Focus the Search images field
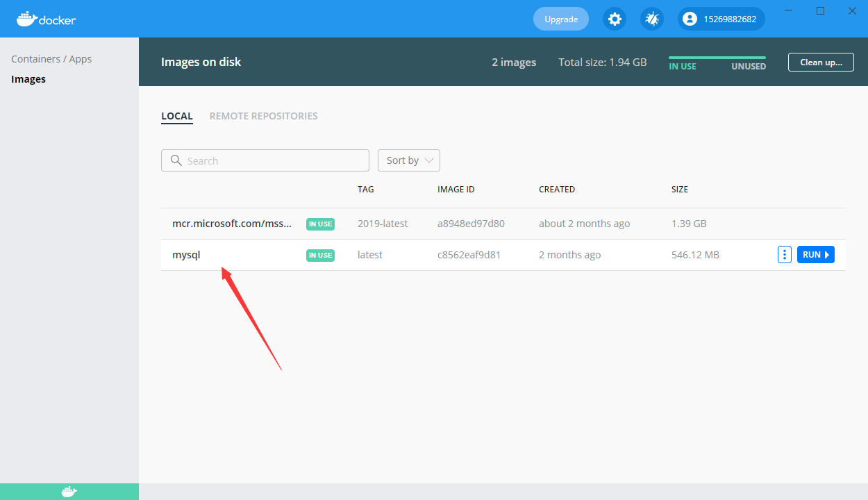The width and height of the screenshot is (868, 500). click(265, 160)
